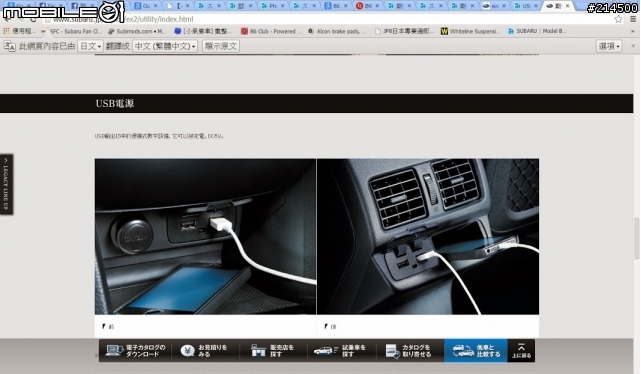
Task: Click the two-cars compare icon
Action: click(x=463, y=350)
